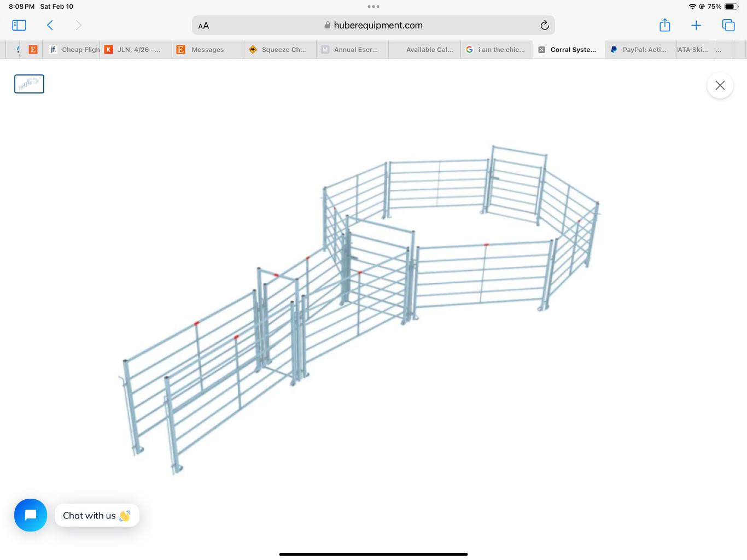This screenshot has width=747, height=560.
Task: Select the Google search tab
Action: click(x=500, y=50)
